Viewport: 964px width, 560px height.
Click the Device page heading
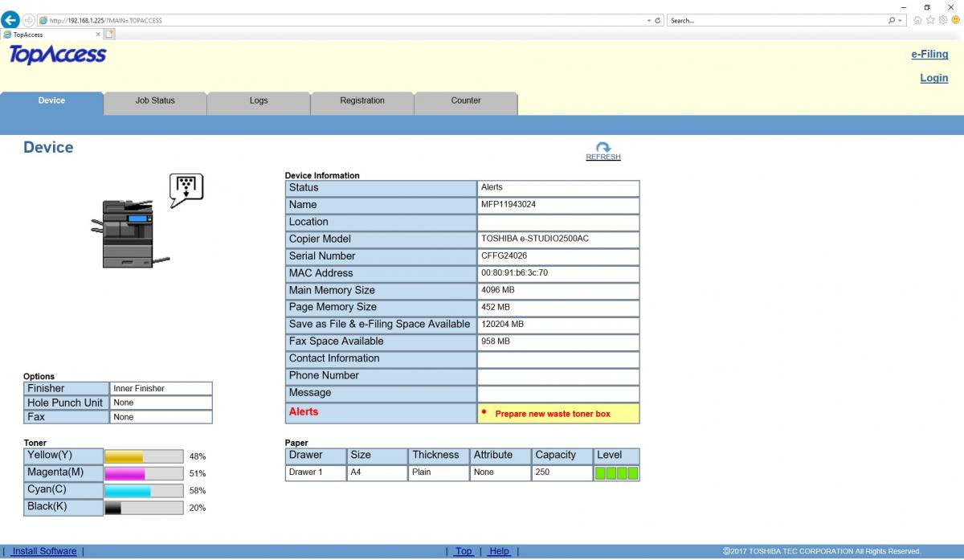point(48,148)
